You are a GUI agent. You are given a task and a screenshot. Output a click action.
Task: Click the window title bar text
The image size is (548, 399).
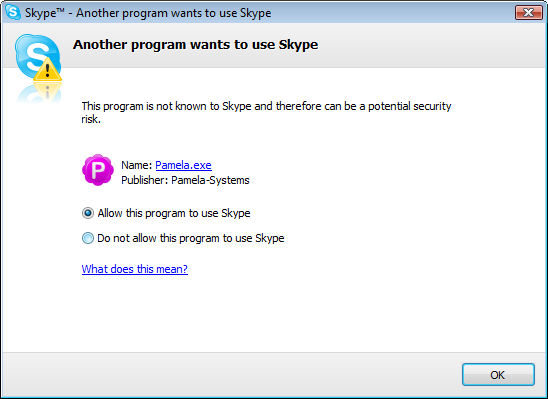(x=148, y=13)
